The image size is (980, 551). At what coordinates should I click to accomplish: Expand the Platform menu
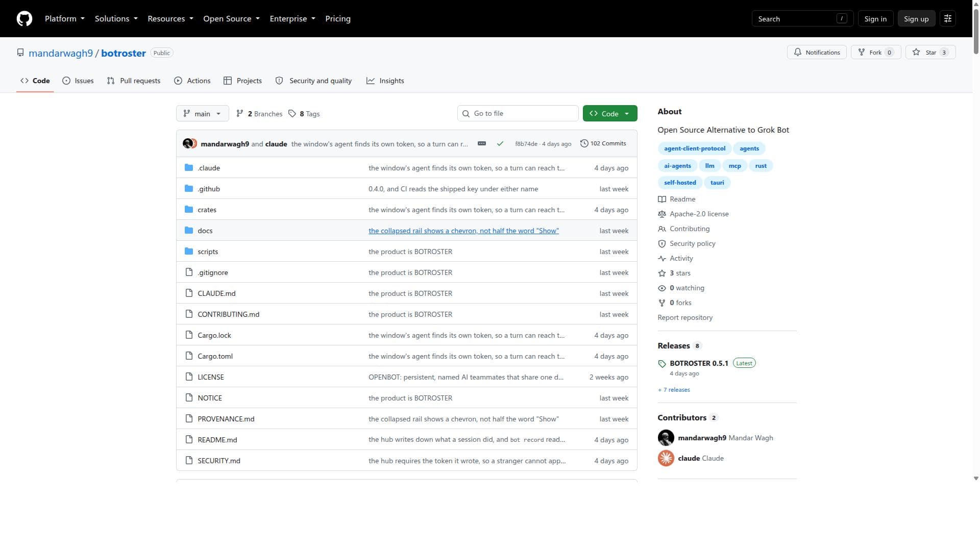pos(65,19)
